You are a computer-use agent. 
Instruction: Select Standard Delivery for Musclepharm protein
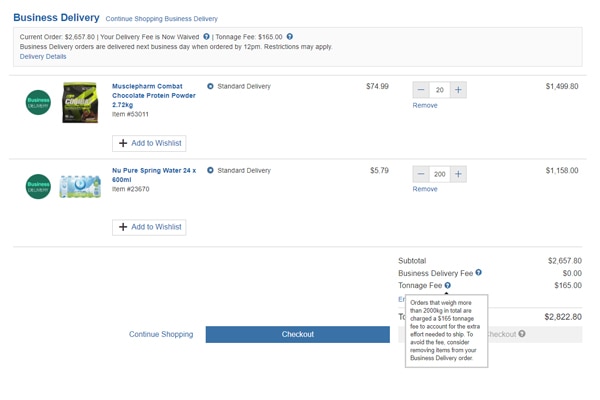(210, 86)
